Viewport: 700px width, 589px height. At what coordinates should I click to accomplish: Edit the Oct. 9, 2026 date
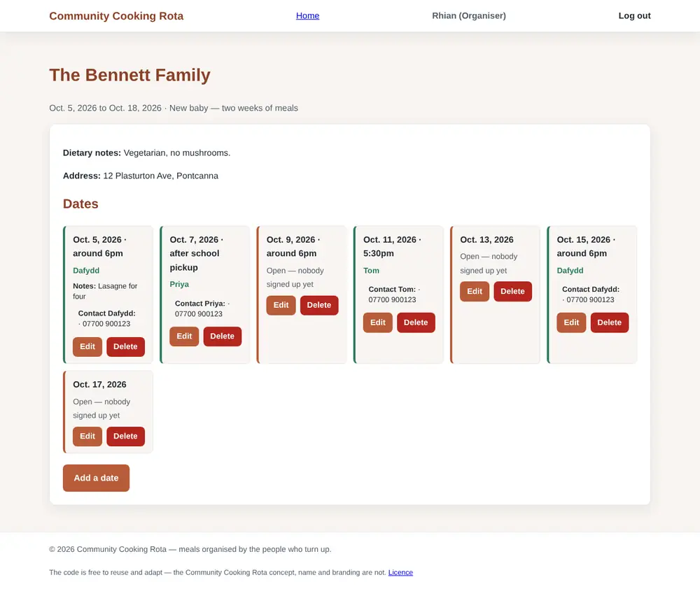click(281, 305)
